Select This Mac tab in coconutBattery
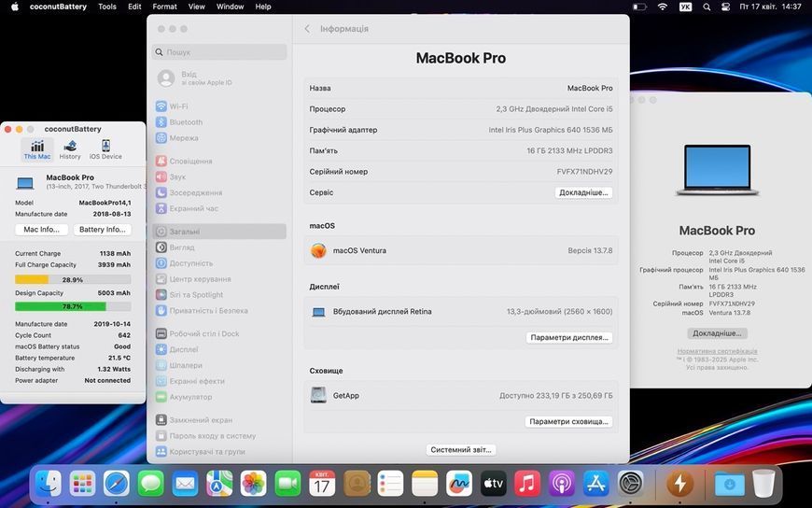The width and height of the screenshot is (812, 508). pos(37,149)
